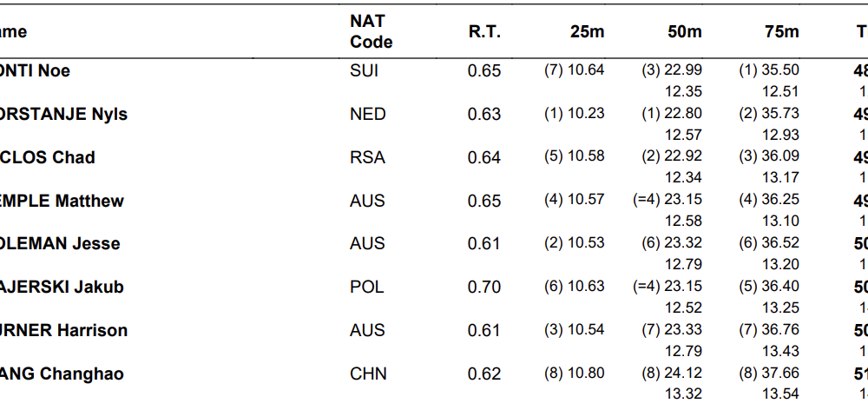Image resolution: width=868 pixels, height=410 pixels.
Task: Click the name ending in "Nyls"
Action: [x=63, y=115]
